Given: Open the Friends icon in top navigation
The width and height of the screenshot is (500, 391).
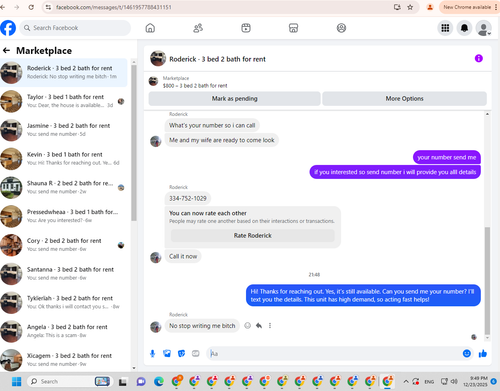Looking at the screenshot, I should pos(198,28).
